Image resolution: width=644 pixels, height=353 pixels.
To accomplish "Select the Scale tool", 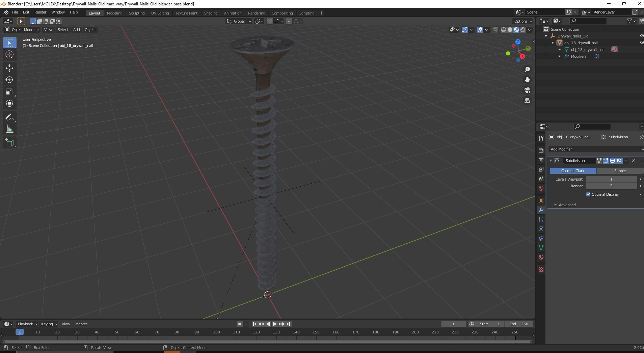I will pos(9,91).
